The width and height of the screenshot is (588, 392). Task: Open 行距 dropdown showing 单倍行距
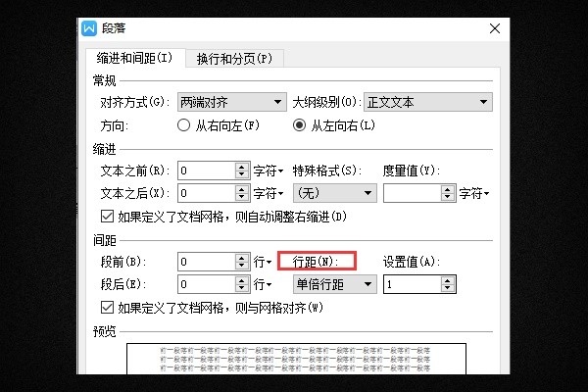[334, 284]
